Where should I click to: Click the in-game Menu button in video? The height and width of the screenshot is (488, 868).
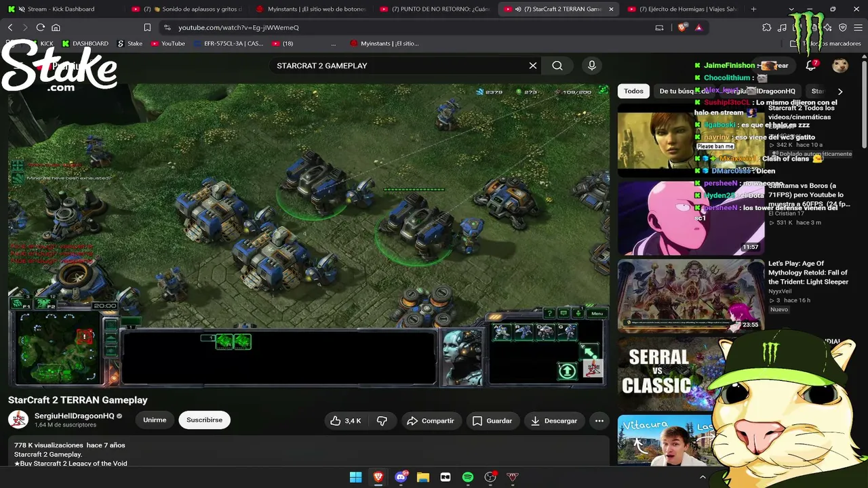[597, 313]
